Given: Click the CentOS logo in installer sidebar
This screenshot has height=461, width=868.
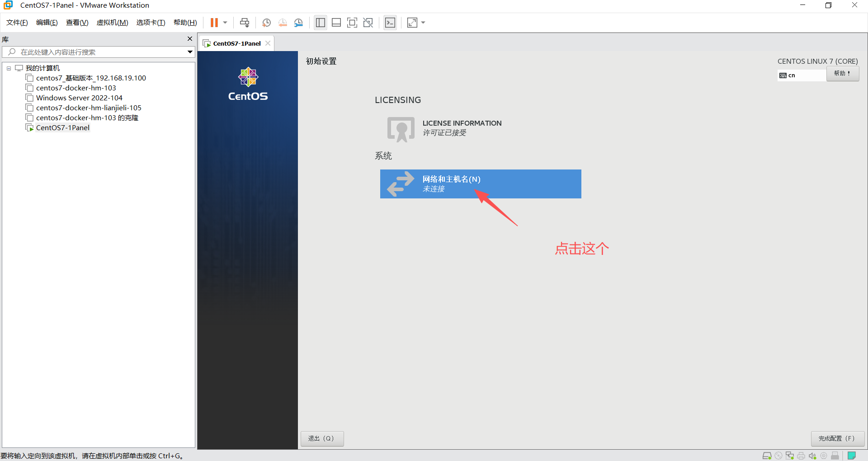Looking at the screenshot, I should pos(248,85).
